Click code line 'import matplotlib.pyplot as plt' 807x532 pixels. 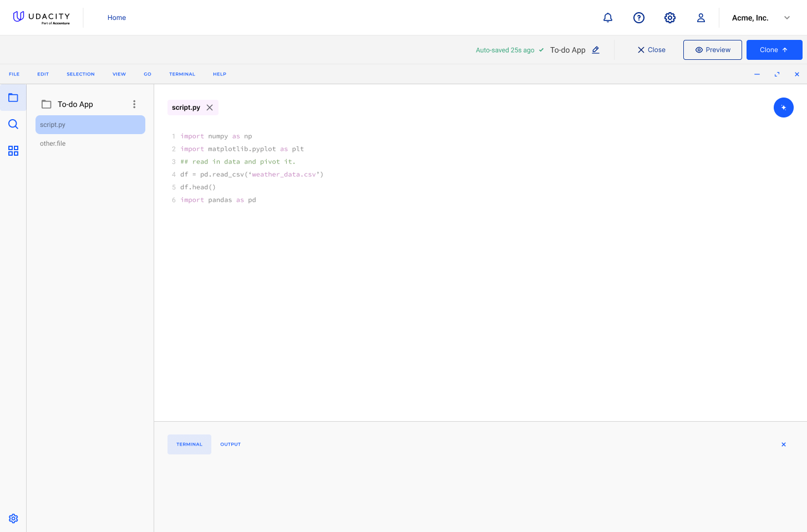click(242, 149)
